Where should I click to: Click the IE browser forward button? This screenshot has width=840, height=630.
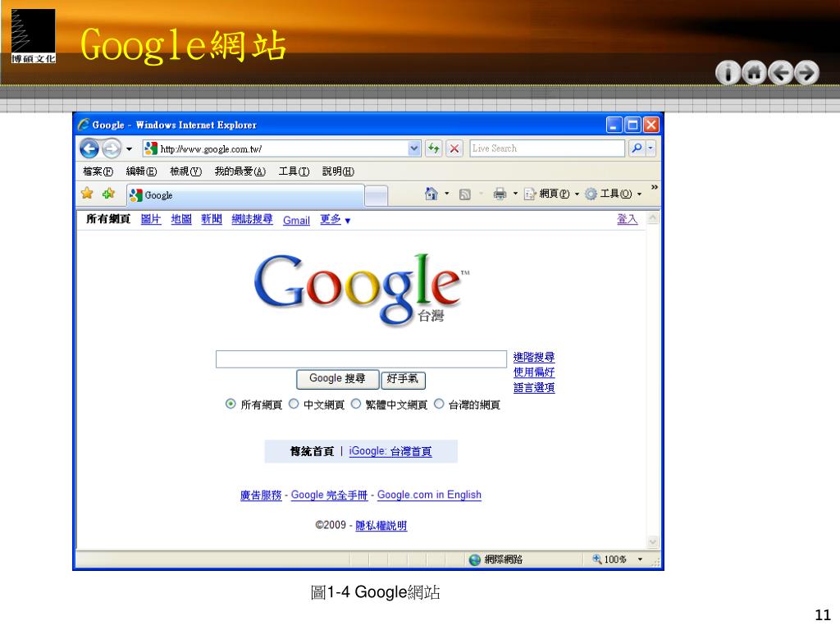coord(112,148)
